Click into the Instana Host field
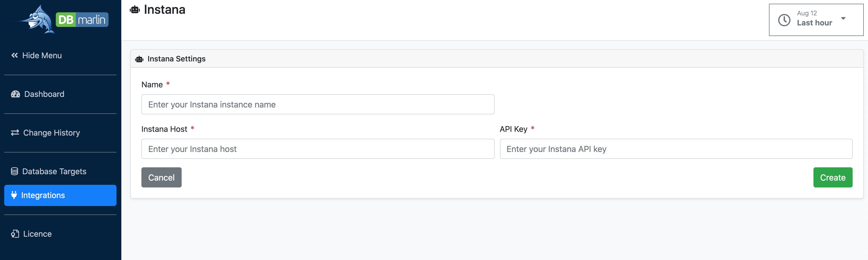Image resolution: width=868 pixels, height=260 pixels. point(317,149)
